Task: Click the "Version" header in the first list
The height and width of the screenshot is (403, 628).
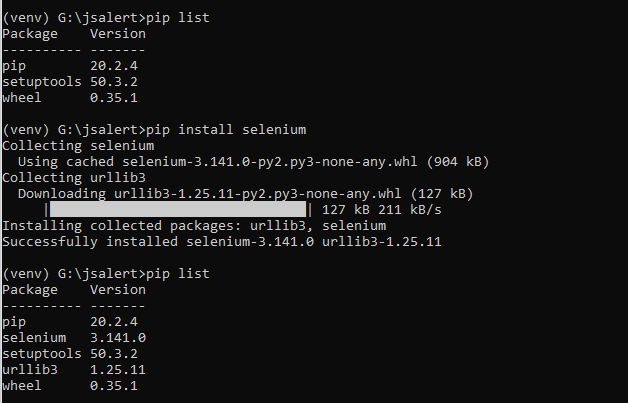Action: pos(118,34)
